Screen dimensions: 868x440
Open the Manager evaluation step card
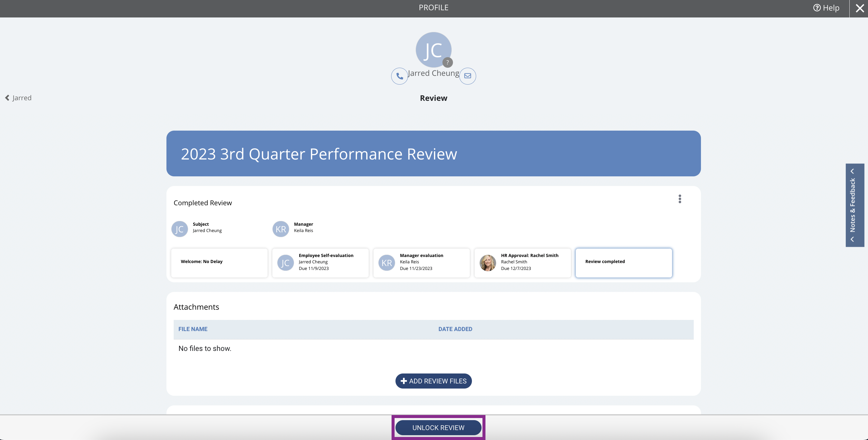[422, 263]
